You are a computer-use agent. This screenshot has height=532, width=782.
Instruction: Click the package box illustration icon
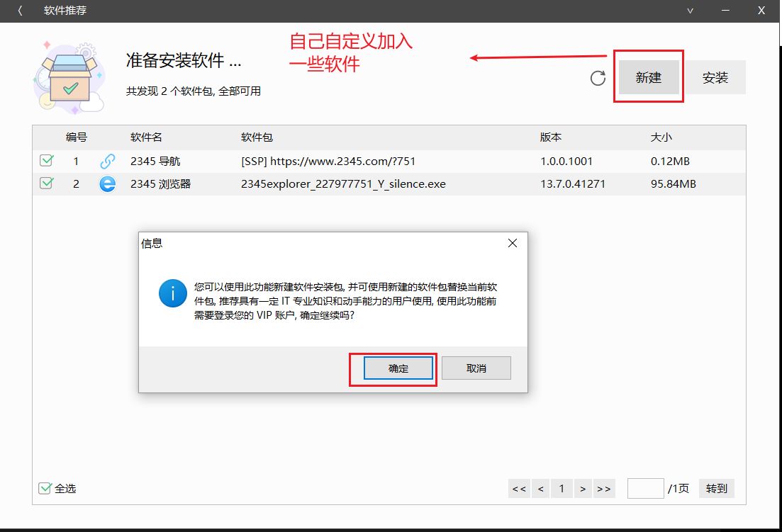[x=69, y=77]
